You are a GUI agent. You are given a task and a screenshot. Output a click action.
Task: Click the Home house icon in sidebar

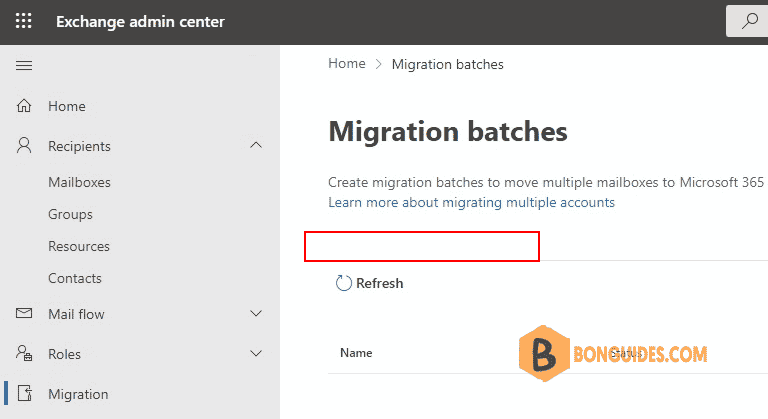pyautogui.click(x=24, y=106)
